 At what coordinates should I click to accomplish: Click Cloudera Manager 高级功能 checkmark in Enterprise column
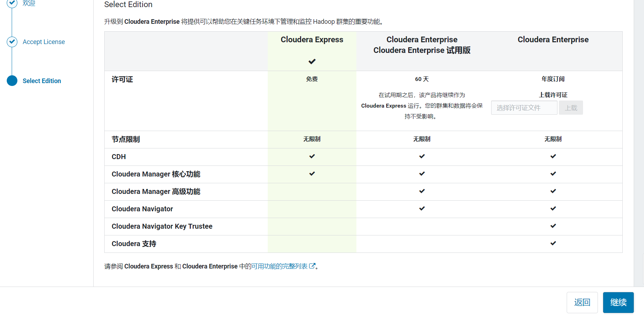[x=553, y=191]
